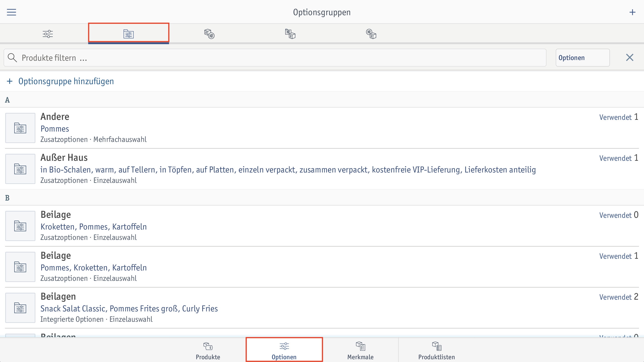
Task: Click the icon of Beilage with Kroketten first
Action: 20,226
